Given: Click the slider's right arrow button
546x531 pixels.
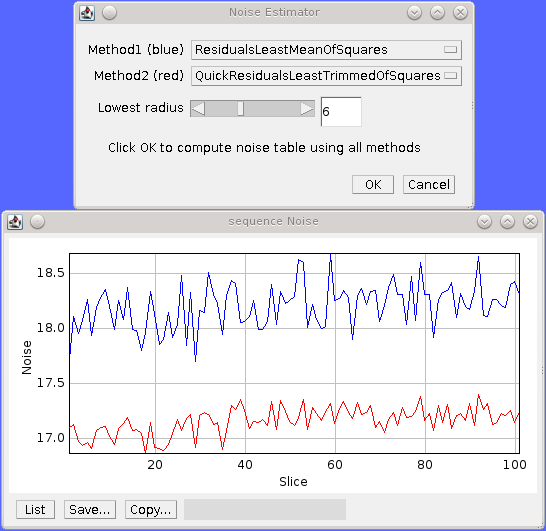Looking at the screenshot, I should coord(307,109).
